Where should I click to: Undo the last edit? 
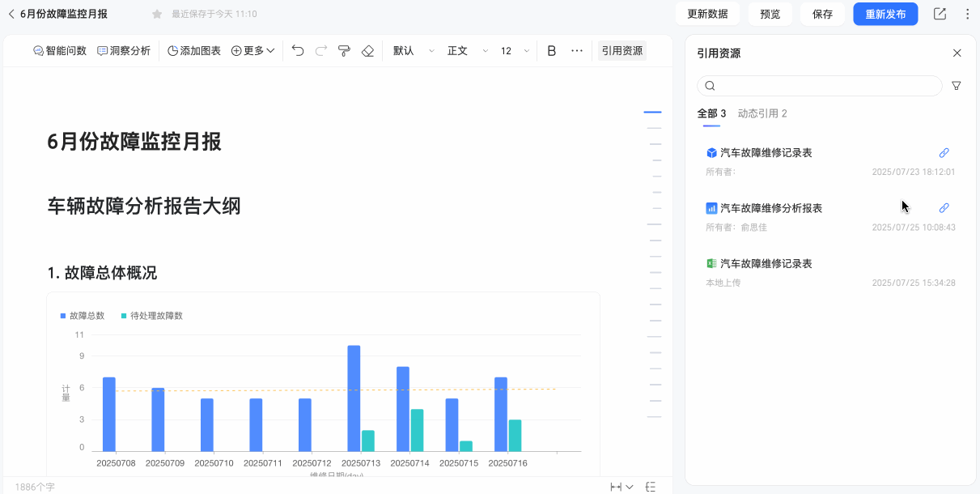pyautogui.click(x=298, y=50)
